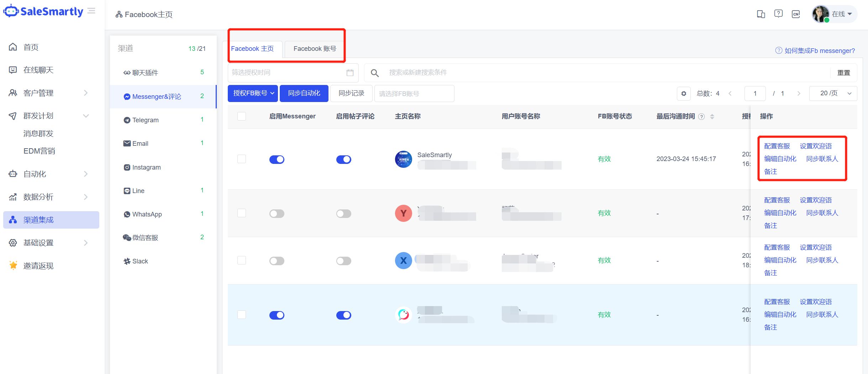Switch language with the CN icon
Viewport: 868px width, 374px height.
[x=796, y=14]
